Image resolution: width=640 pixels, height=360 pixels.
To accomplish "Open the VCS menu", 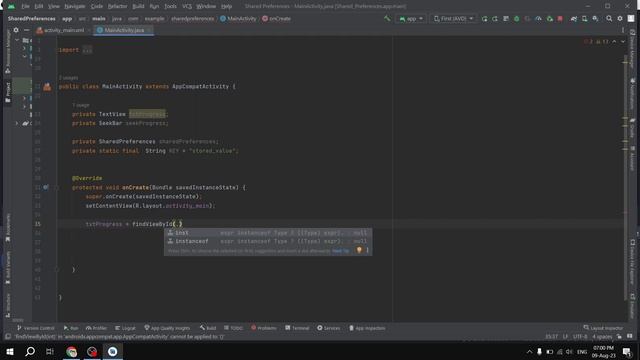I will click(x=187, y=6).
